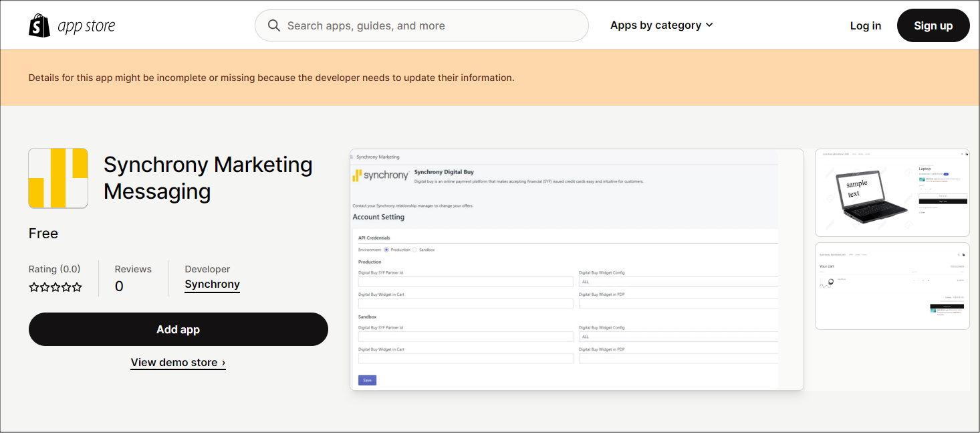Click the Rating (0.0) label
The width and height of the screenshot is (980, 433).
[x=54, y=269]
